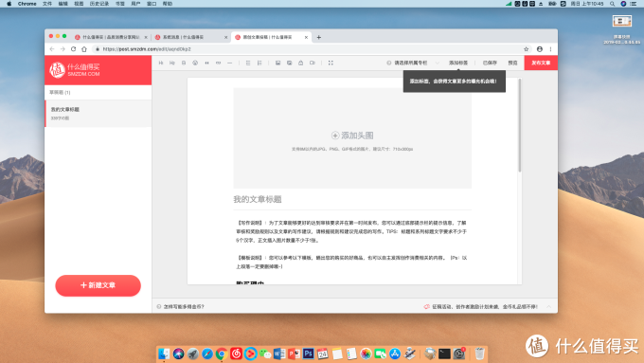
Task: Add a header image via 添加头图
Action: coord(352,136)
